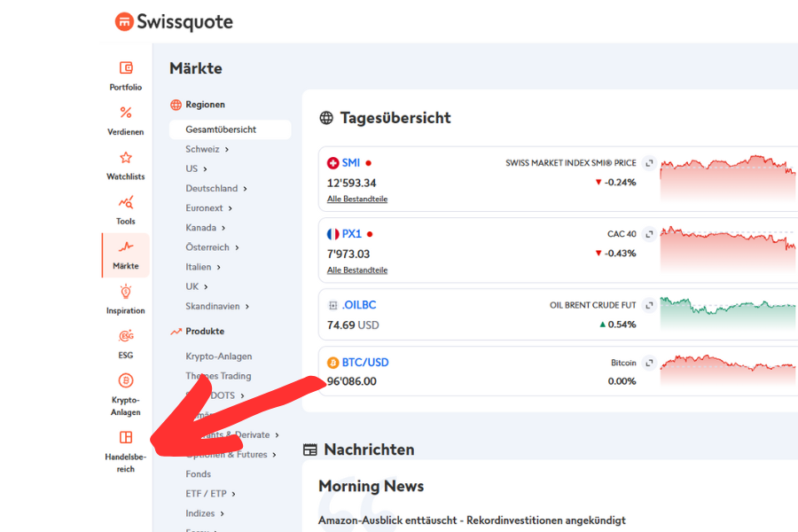Expand the SMI chart
Screen dimensions: 798x532
click(649, 163)
